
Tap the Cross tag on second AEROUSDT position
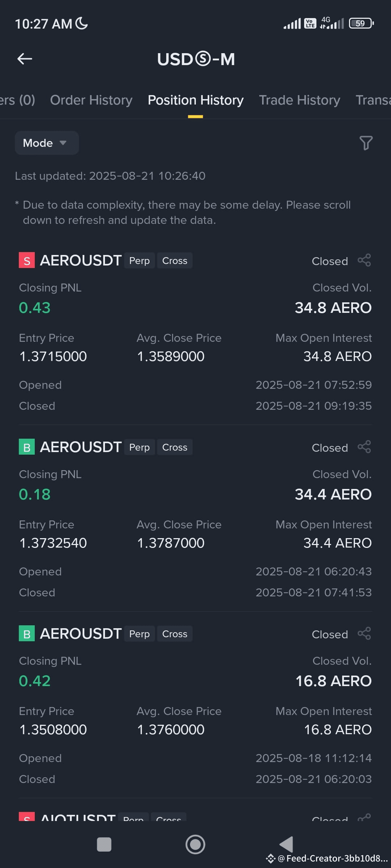click(175, 447)
